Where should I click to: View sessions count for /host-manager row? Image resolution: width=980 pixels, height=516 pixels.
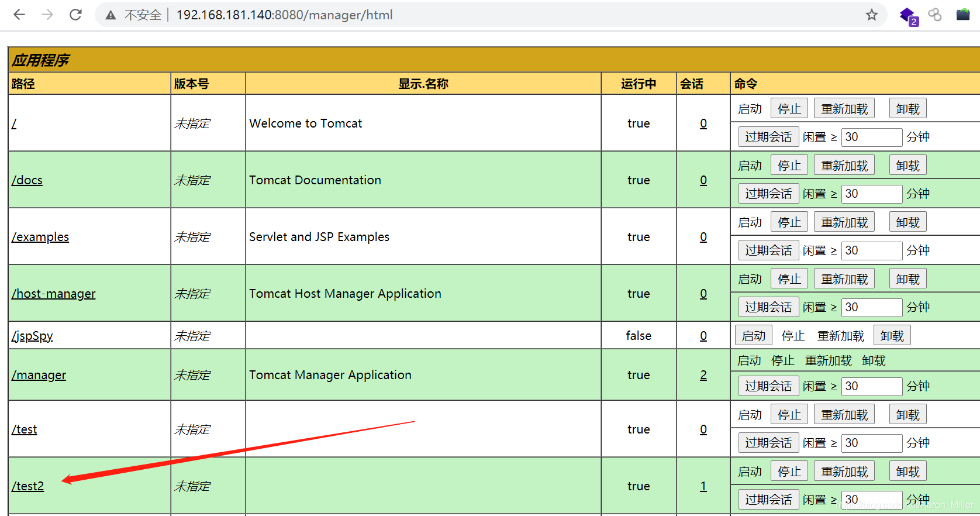click(703, 294)
